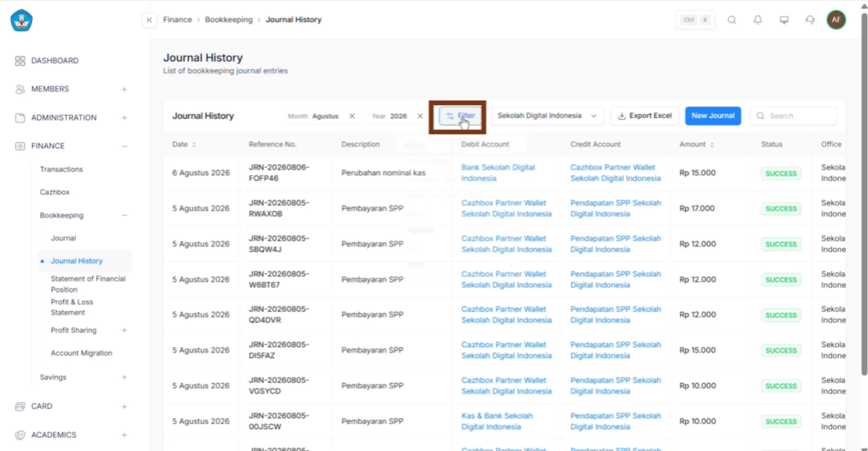Click the Status column header

(772, 144)
